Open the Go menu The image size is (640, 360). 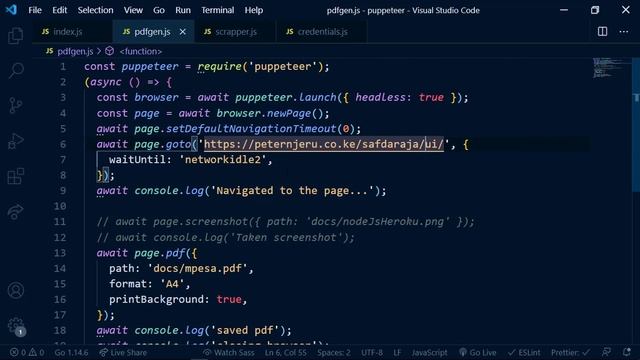tap(159, 10)
